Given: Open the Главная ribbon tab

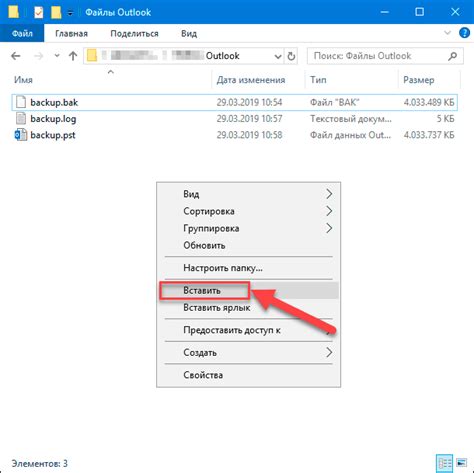Looking at the screenshot, I should point(71,33).
